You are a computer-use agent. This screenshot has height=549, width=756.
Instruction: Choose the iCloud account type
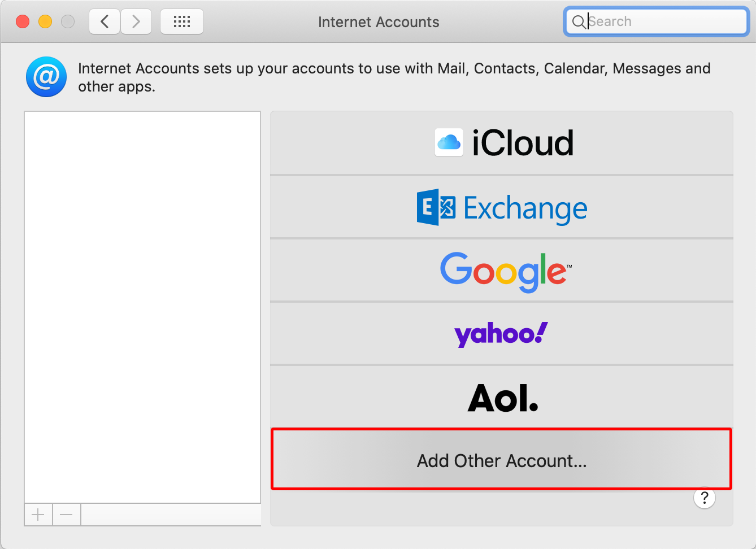click(x=502, y=143)
